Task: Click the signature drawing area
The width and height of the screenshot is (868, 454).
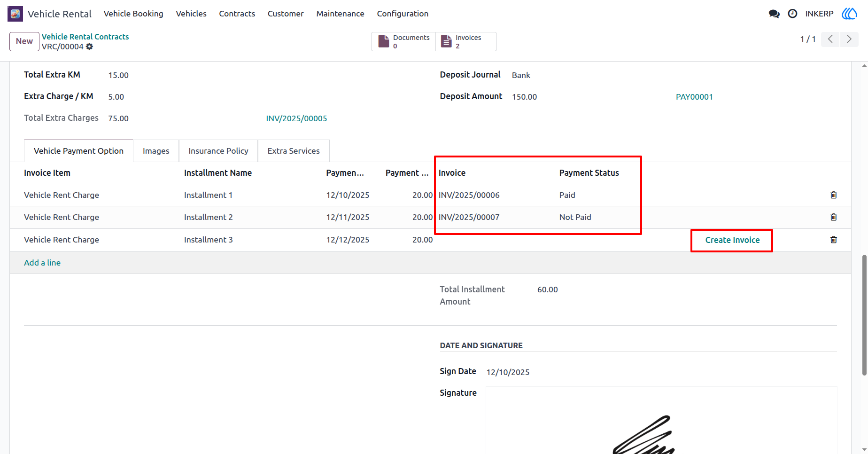Action: (661, 420)
